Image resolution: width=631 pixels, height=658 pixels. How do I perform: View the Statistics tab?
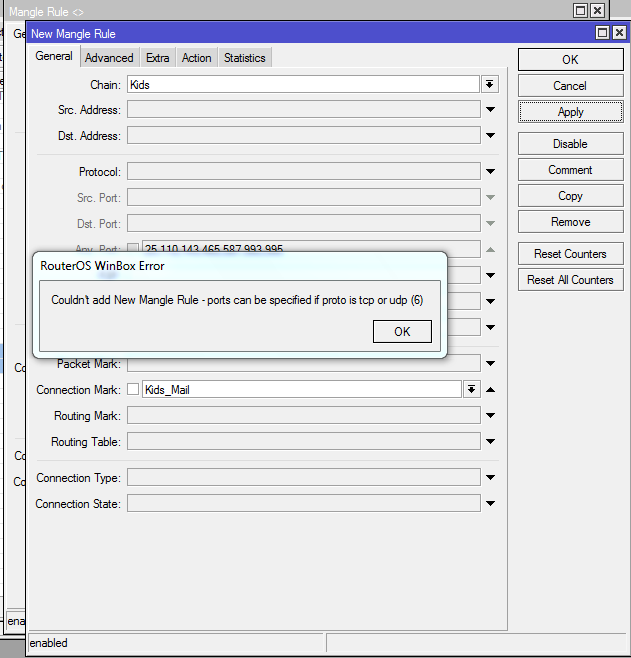[x=245, y=58]
